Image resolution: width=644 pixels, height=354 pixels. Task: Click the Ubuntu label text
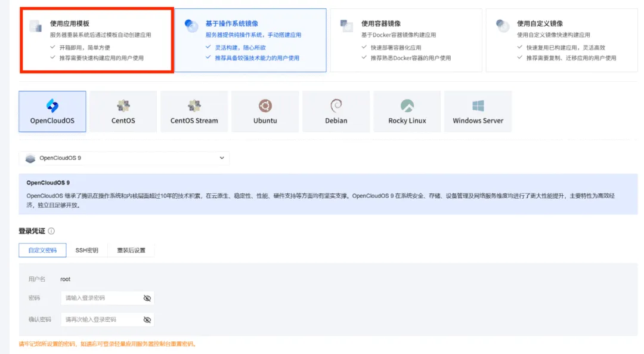(265, 121)
